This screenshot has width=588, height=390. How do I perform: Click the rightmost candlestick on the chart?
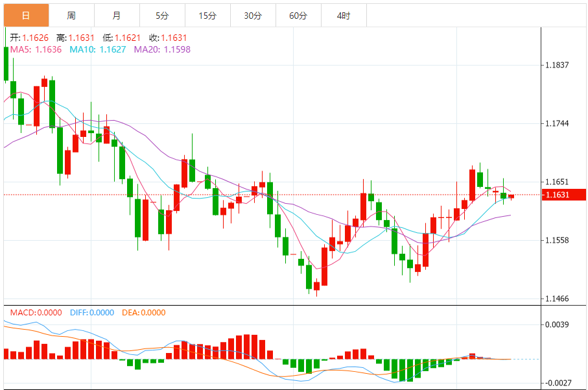[x=511, y=196]
